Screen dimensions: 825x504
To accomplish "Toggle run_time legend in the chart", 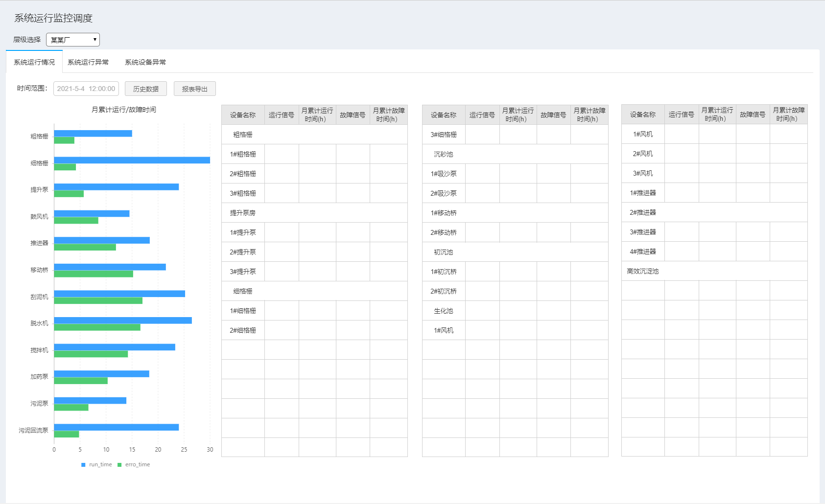I will click(96, 464).
